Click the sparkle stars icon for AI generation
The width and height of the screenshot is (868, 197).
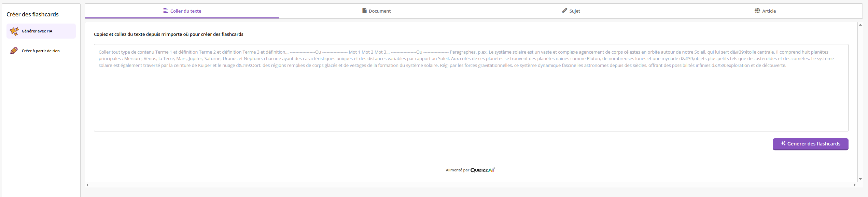click(14, 31)
